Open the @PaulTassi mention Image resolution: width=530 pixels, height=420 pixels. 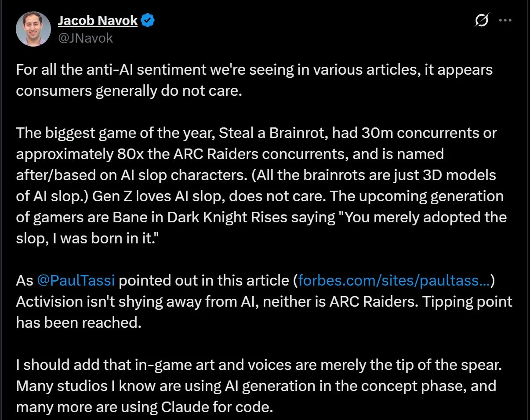(76, 280)
